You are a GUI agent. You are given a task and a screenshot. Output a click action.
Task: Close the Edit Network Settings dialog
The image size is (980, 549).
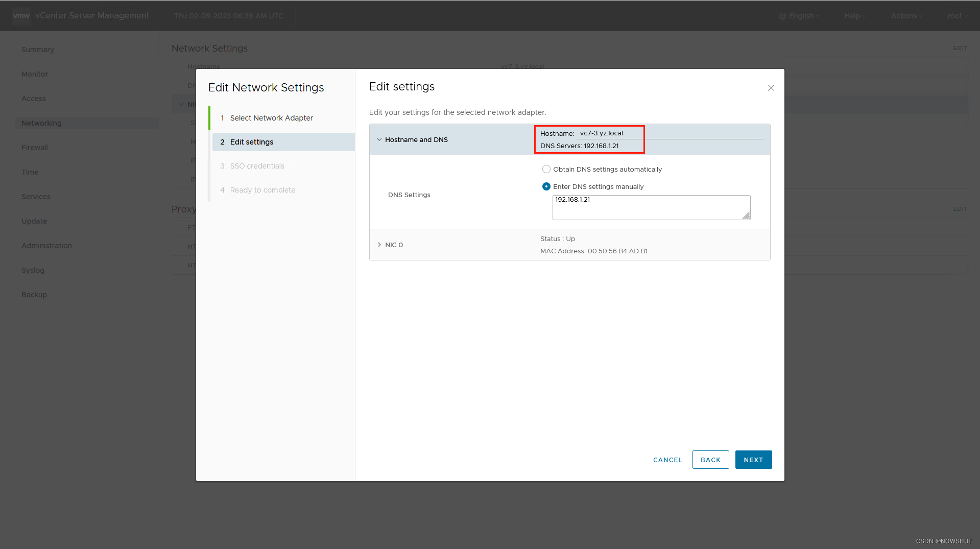(x=771, y=88)
